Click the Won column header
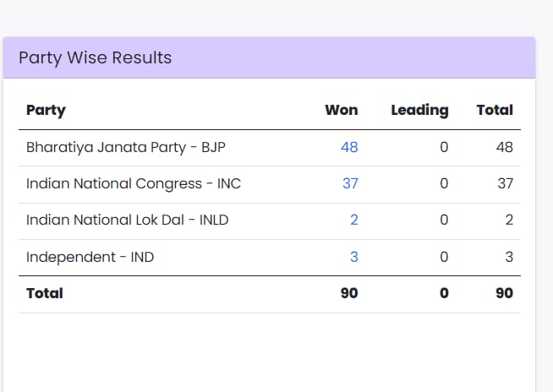The height and width of the screenshot is (392, 553). (342, 110)
